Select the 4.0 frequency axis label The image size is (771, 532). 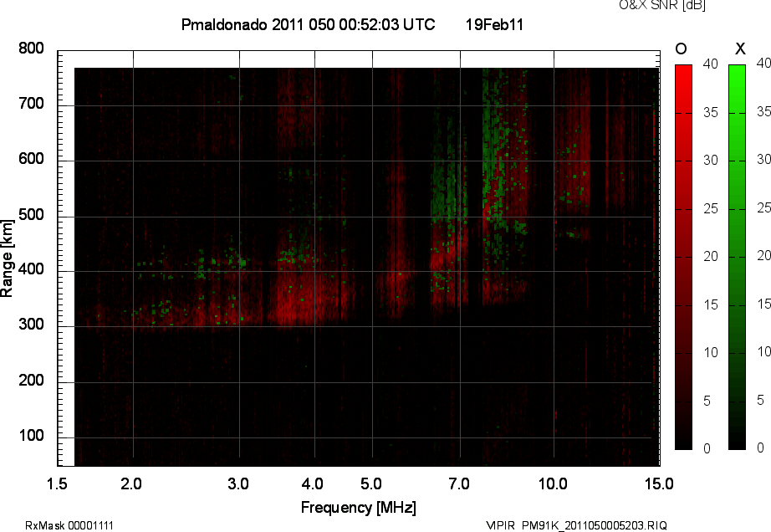312,484
